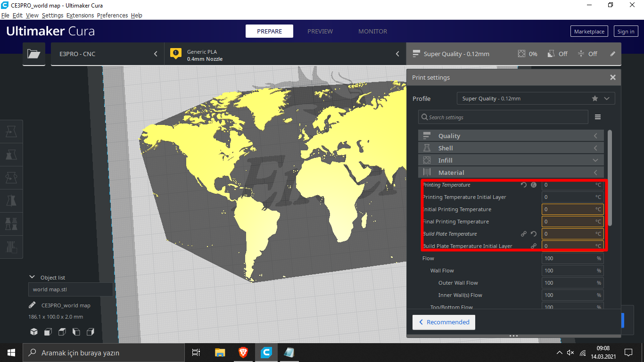Open the View menu
644x362 pixels.
pos(32,15)
